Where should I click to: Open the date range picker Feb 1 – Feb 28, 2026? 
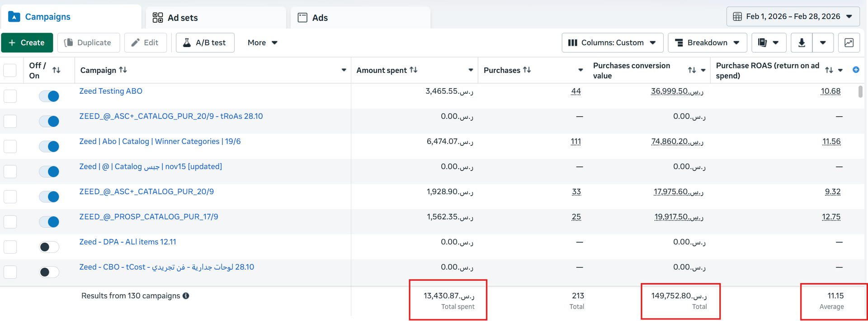click(793, 16)
